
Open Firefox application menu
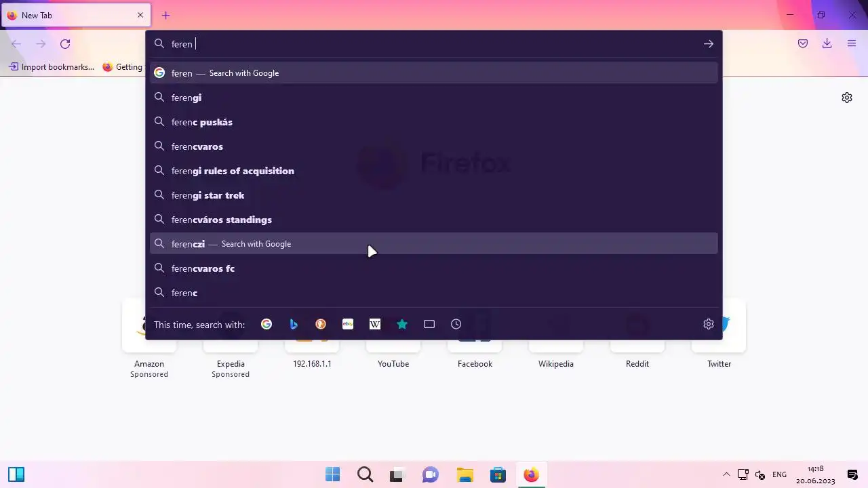(x=852, y=44)
